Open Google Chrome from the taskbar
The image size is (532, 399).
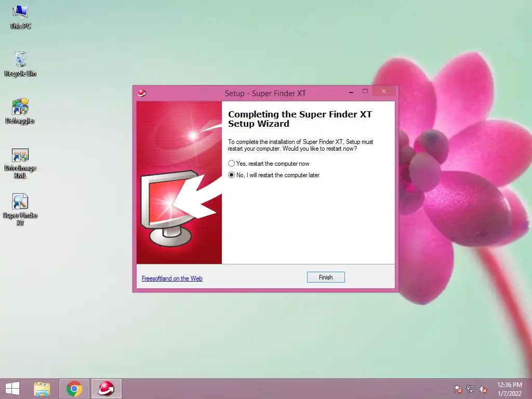74,389
